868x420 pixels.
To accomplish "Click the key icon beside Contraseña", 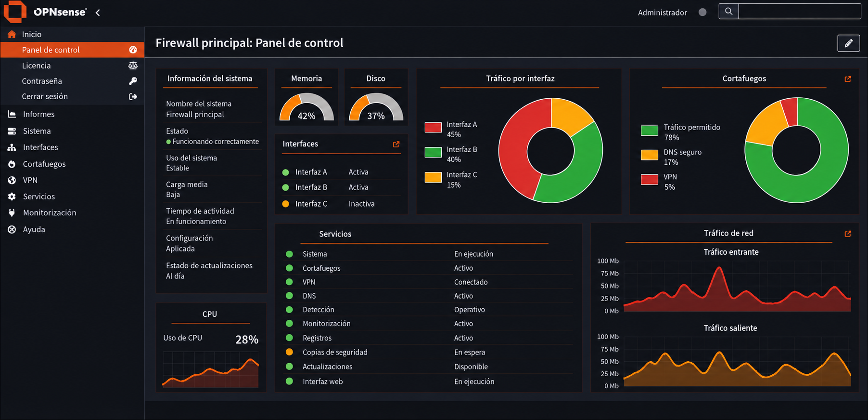I will tap(133, 81).
